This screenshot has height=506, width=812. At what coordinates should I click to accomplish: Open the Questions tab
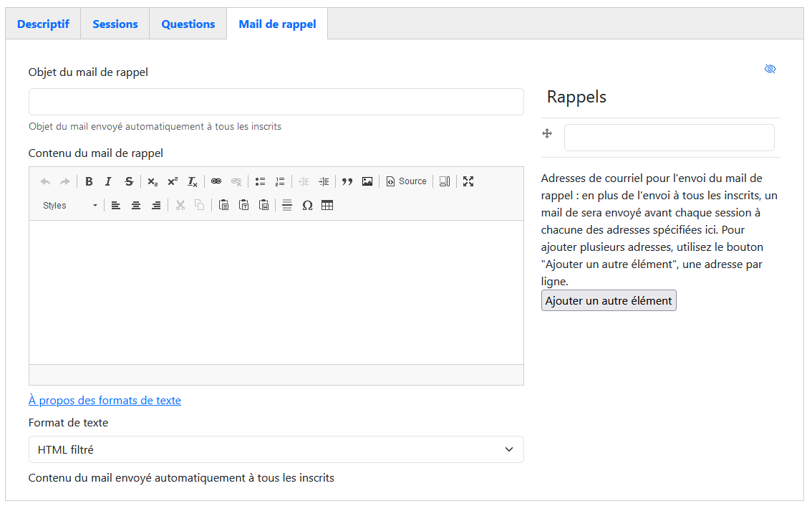point(188,24)
